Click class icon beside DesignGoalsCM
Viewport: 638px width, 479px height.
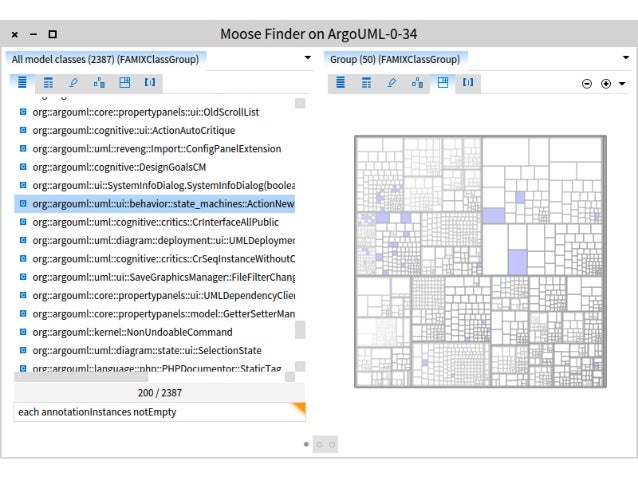(x=23, y=166)
